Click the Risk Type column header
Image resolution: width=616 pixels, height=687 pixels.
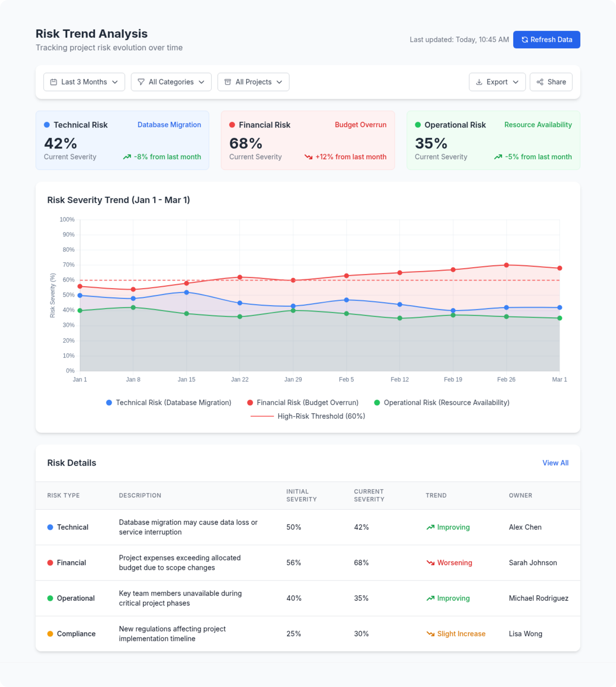[x=63, y=495]
